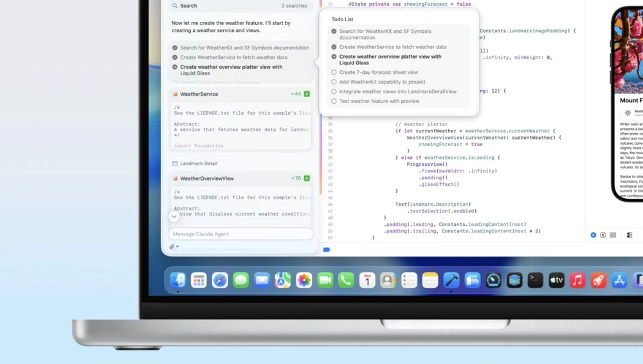Open Xcode hammer icon in the Dock
Screen dimensions: 643x364
[x=451, y=280]
